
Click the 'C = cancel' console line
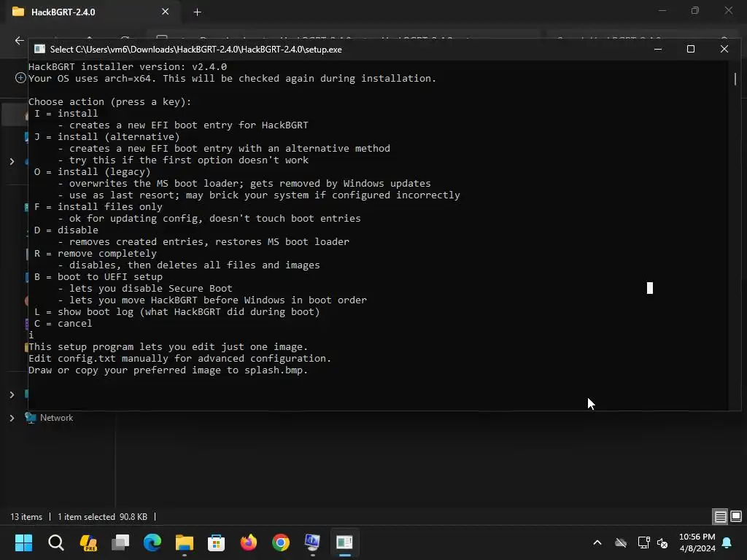point(63,323)
